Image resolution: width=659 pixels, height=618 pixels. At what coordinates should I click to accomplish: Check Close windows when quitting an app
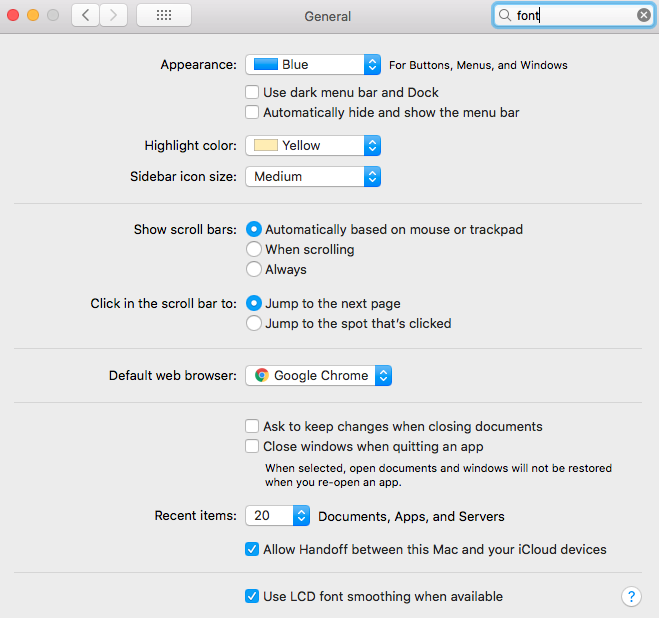click(252, 446)
